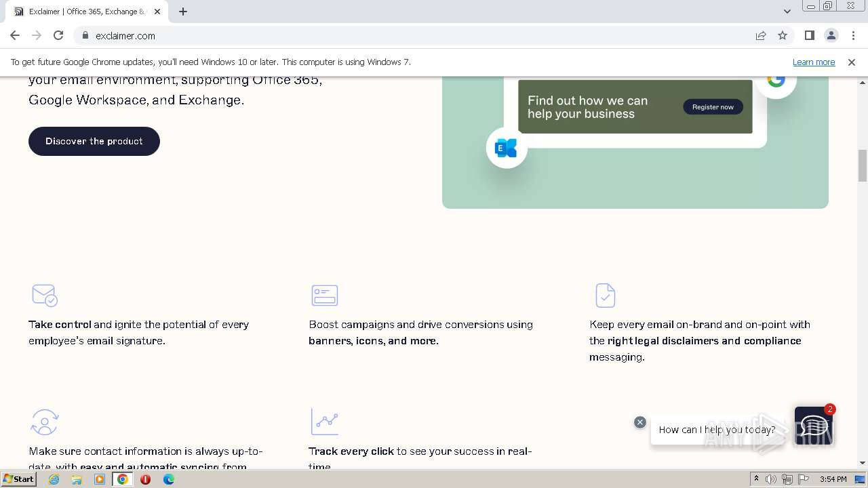Click the email signature envelope icon
The width and height of the screenshot is (868, 488).
coord(45,296)
